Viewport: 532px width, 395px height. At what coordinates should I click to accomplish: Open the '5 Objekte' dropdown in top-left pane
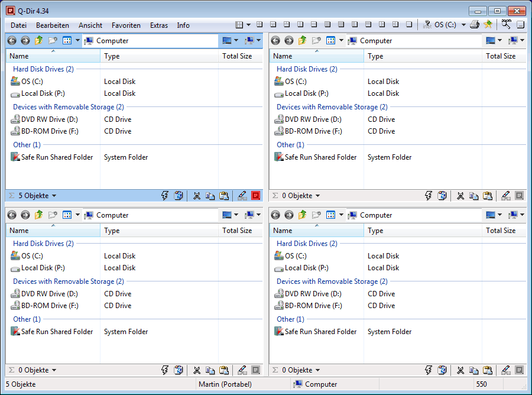[x=35, y=195]
